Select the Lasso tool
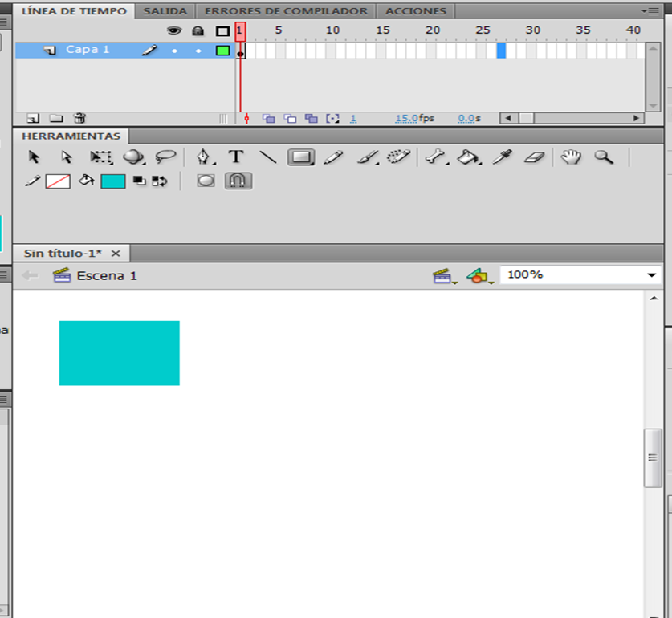 point(165,157)
